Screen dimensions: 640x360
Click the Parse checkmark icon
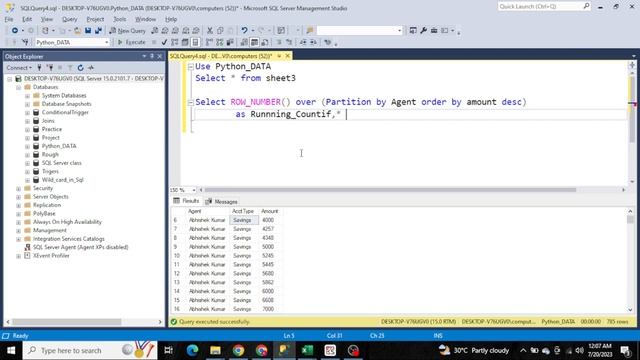164,42
